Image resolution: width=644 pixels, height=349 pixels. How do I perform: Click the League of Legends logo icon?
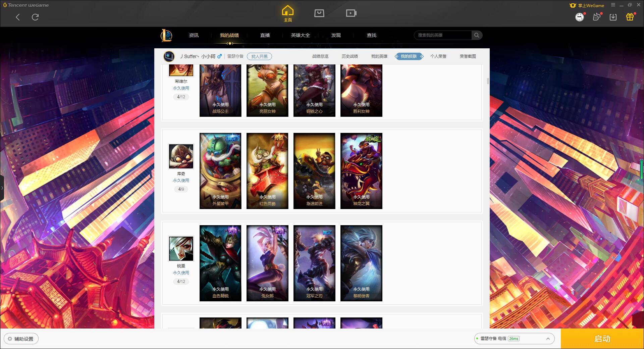pos(167,35)
